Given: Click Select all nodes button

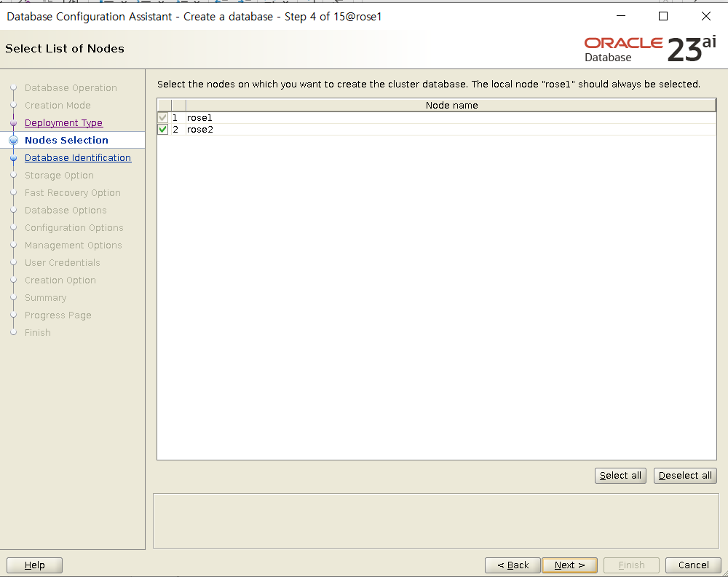Looking at the screenshot, I should pos(620,476).
